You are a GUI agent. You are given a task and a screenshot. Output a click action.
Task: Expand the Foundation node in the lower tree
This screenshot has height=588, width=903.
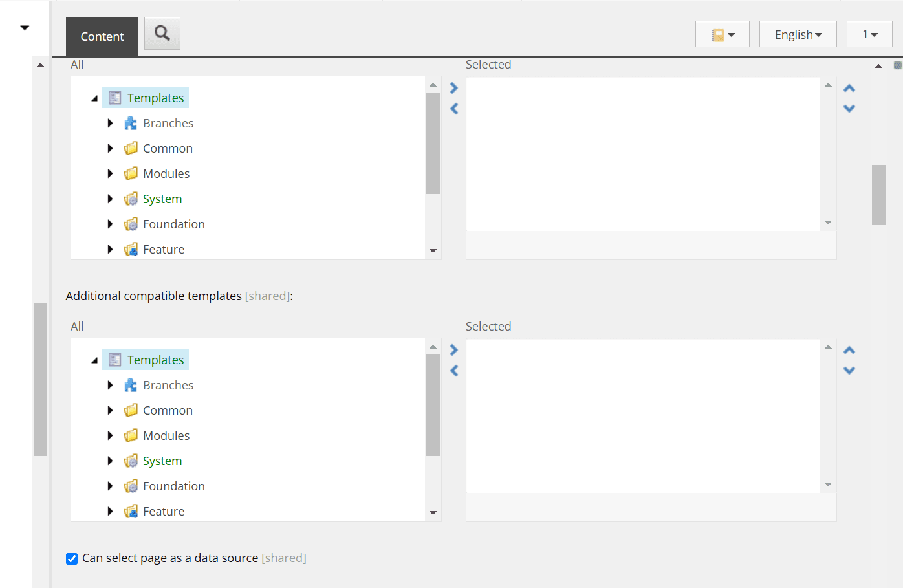click(110, 486)
